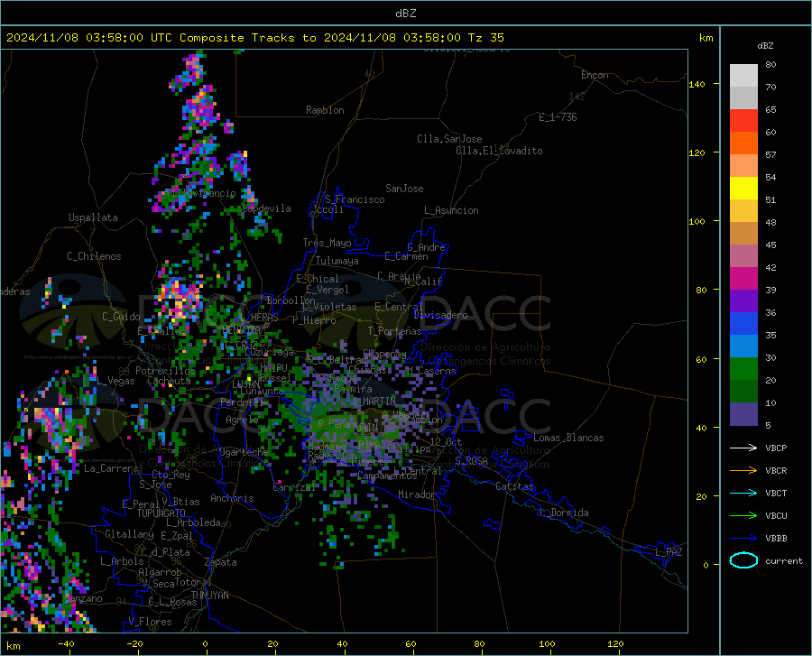
Task: Click the strong echo cell near Villavicencio
Action: pyautogui.click(x=169, y=200)
